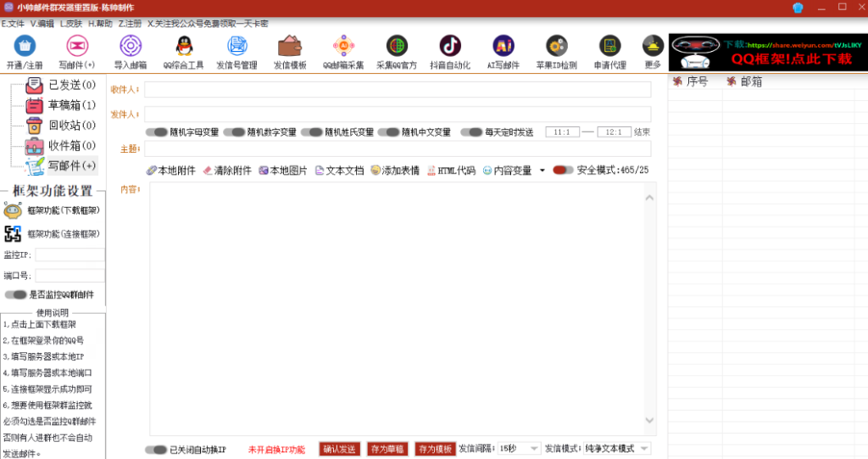Open the 草稿箱(1) drafts folder
This screenshot has width=868, height=459.
60,104
